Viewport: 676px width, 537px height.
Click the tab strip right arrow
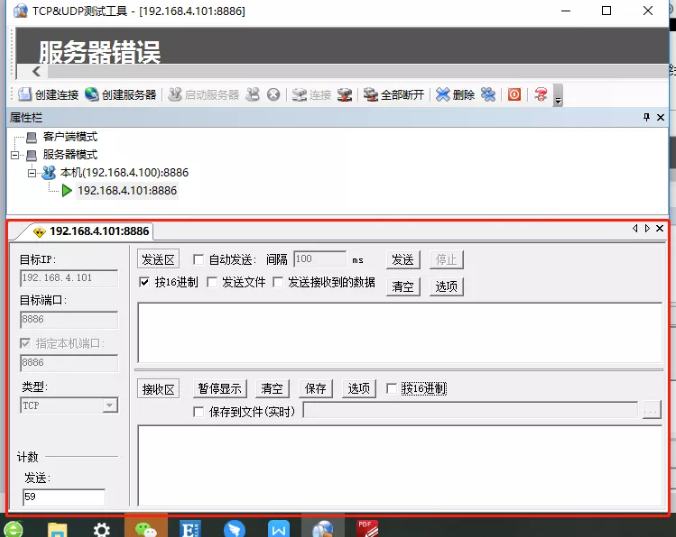click(x=647, y=228)
